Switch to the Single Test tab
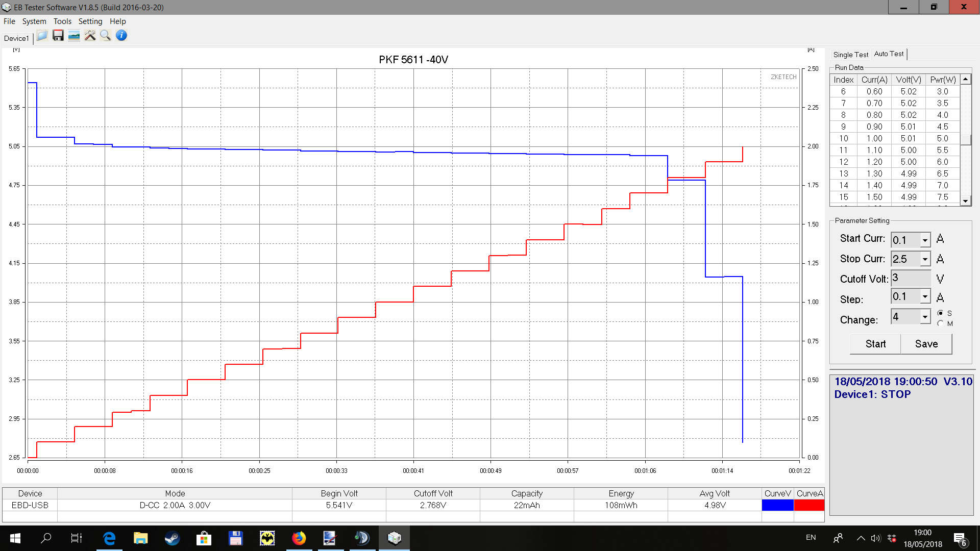980x551 pixels. click(x=850, y=55)
